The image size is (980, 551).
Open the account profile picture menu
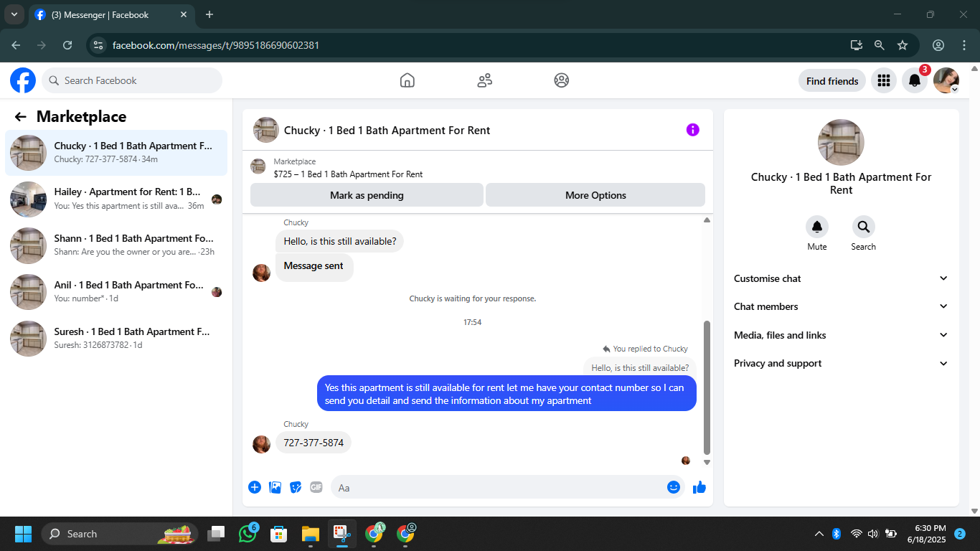click(x=946, y=81)
